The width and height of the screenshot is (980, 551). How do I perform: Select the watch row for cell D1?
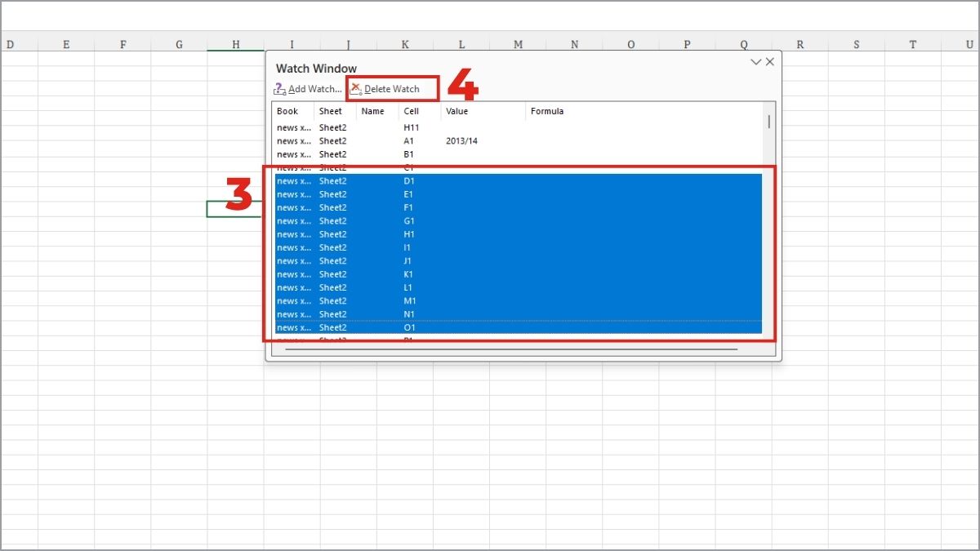[x=517, y=181]
